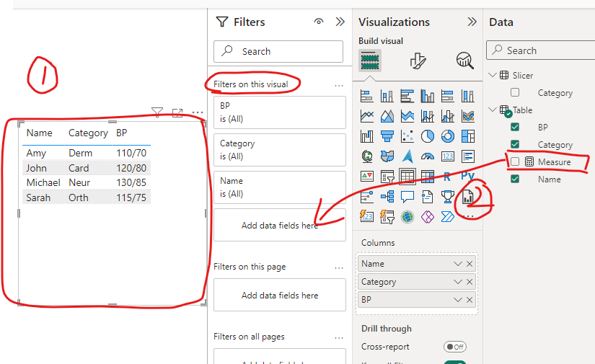Check the Measure field checkbox
The width and height of the screenshot is (595, 364).
tap(515, 161)
